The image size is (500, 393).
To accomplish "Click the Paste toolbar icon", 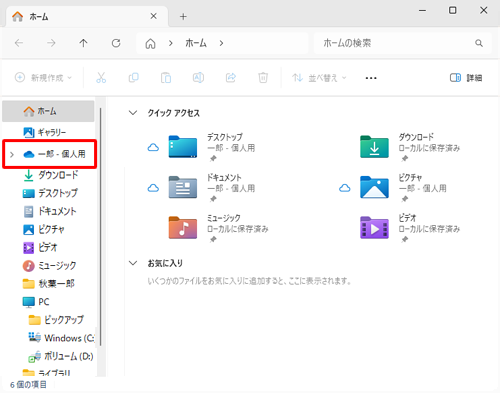I will pyautogui.click(x=166, y=78).
